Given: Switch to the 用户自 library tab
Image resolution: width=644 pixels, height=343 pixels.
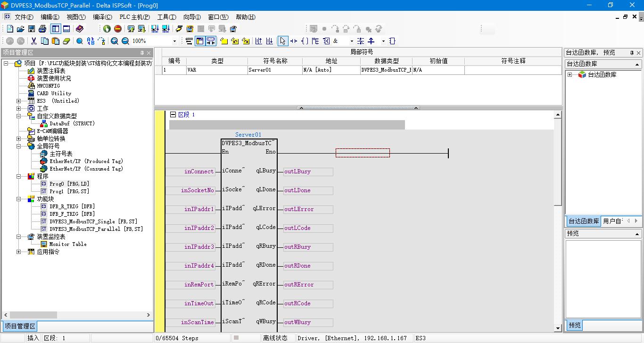Looking at the screenshot, I should click(x=612, y=221).
